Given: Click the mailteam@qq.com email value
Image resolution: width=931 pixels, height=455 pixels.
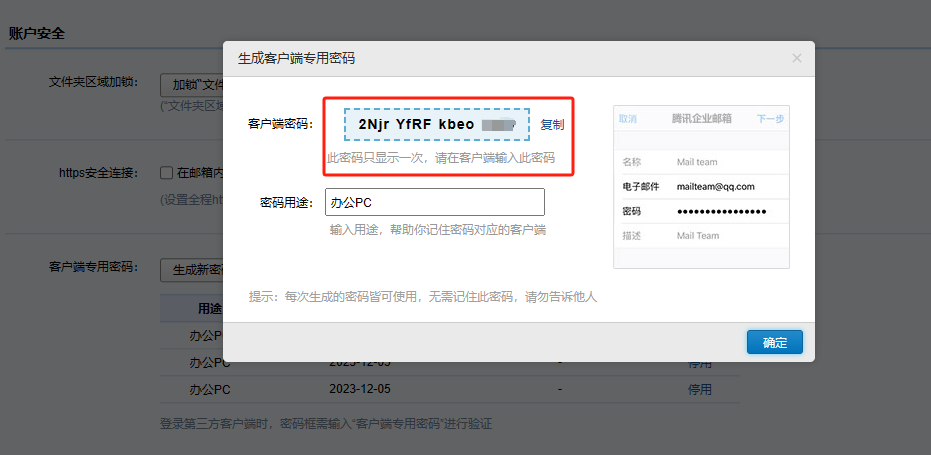Looking at the screenshot, I should click(715, 187).
